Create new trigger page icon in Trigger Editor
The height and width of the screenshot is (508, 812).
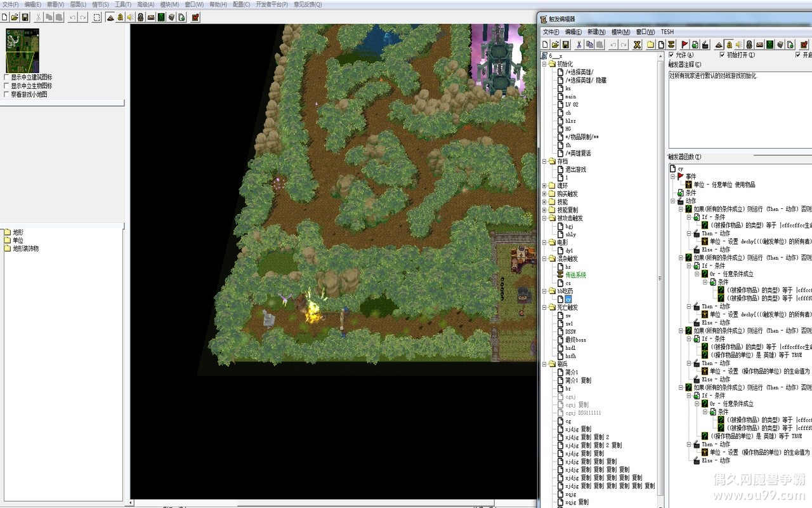tap(660, 44)
